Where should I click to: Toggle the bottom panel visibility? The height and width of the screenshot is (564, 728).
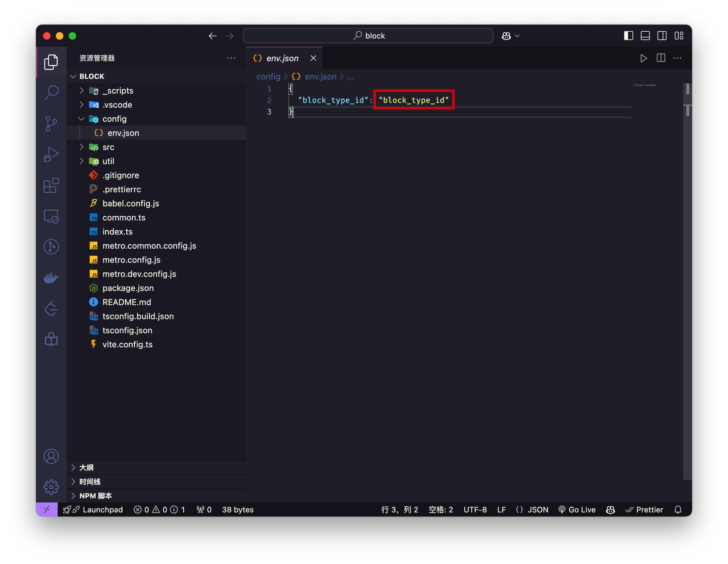click(645, 36)
